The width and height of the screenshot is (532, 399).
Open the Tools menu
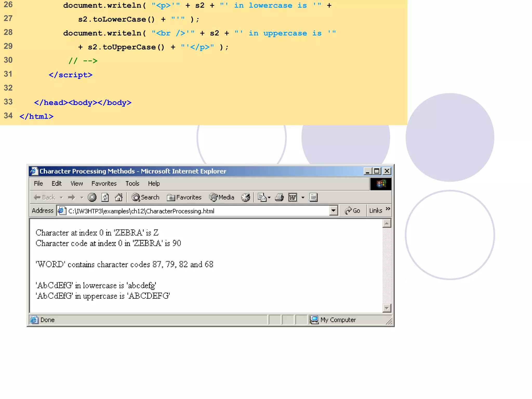tap(132, 184)
